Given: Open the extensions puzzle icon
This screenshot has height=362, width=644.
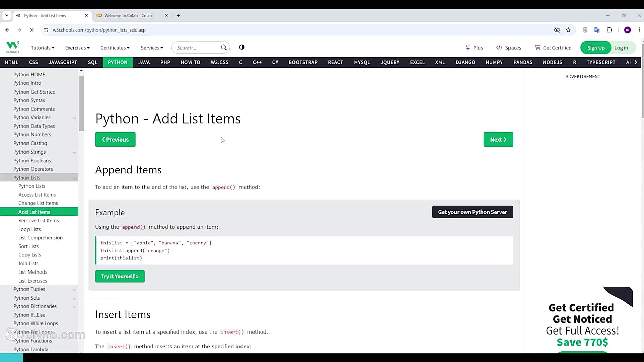Looking at the screenshot, I should (x=609, y=30).
